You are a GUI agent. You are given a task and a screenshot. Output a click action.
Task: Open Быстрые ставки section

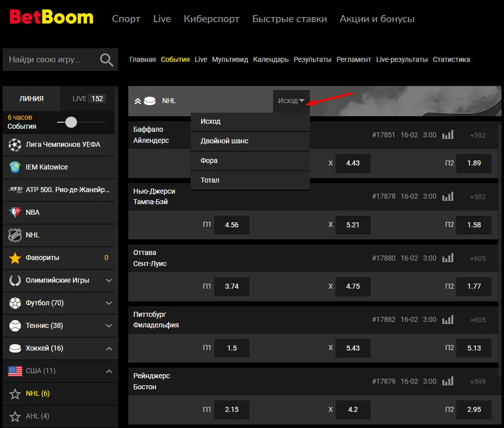pos(289,19)
